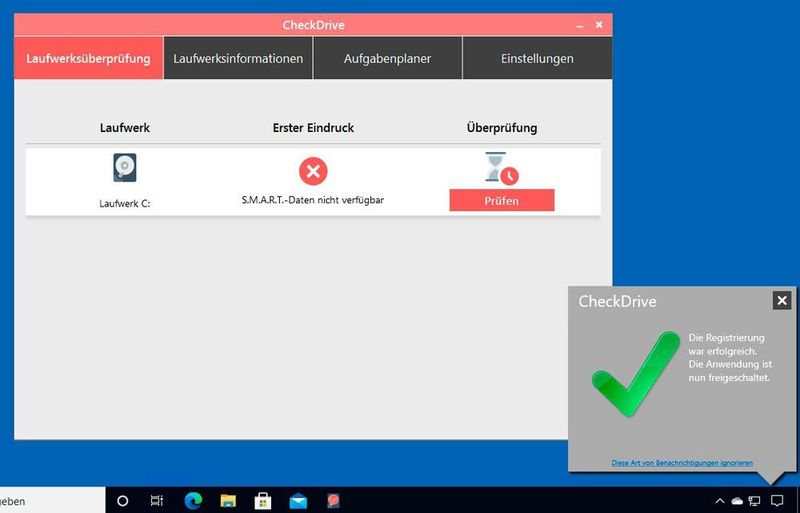Open Cortana circle on the taskbar
The height and width of the screenshot is (513, 800).
pos(122,501)
